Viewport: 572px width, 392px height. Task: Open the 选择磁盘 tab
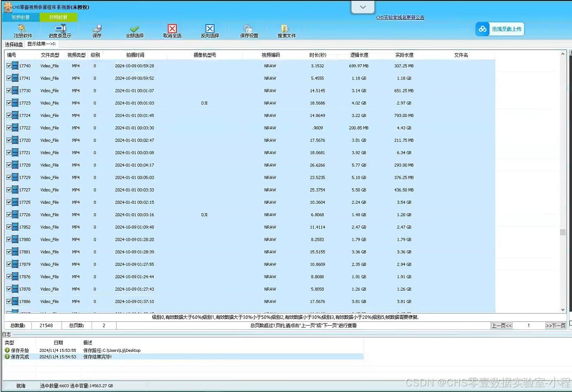click(14, 44)
